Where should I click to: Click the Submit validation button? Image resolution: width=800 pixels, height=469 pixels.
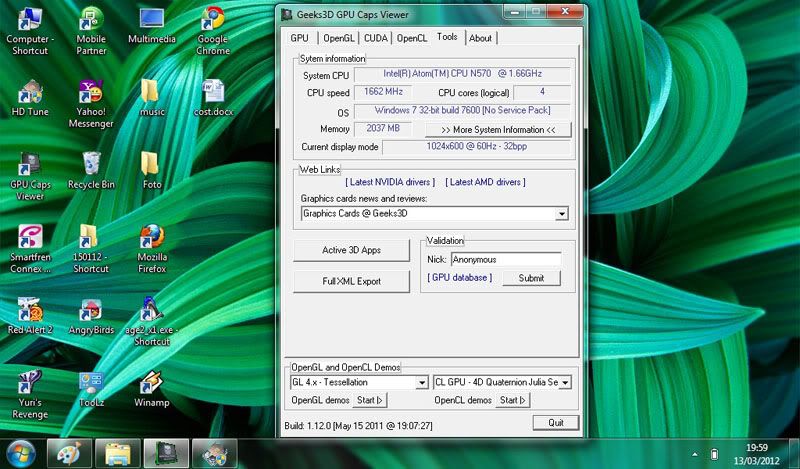531,278
